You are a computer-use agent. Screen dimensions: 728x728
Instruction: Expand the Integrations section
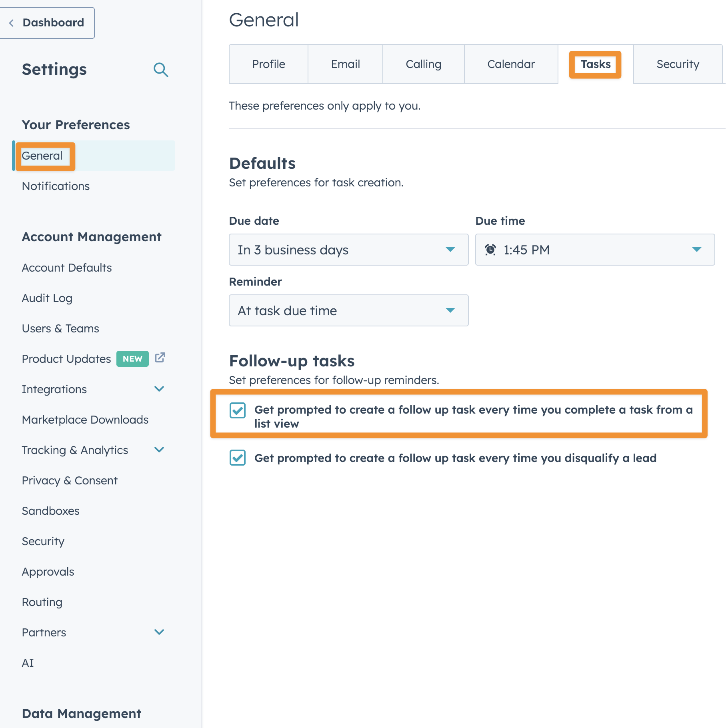[x=159, y=389]
